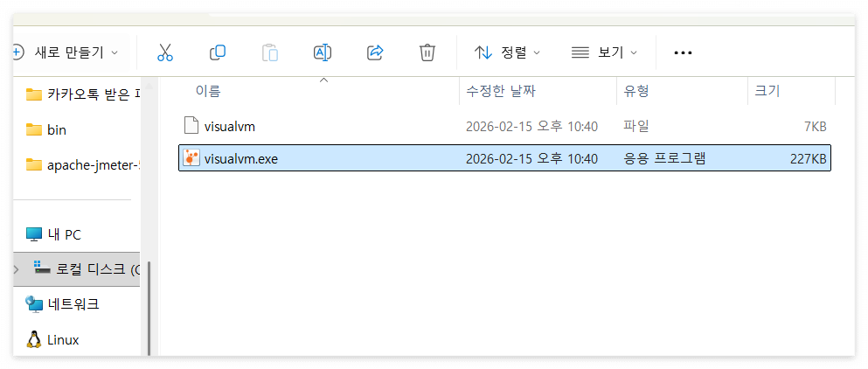Select the visualvm.exe file name
This screenshot has height=369, width=868.
coord(240,159)
